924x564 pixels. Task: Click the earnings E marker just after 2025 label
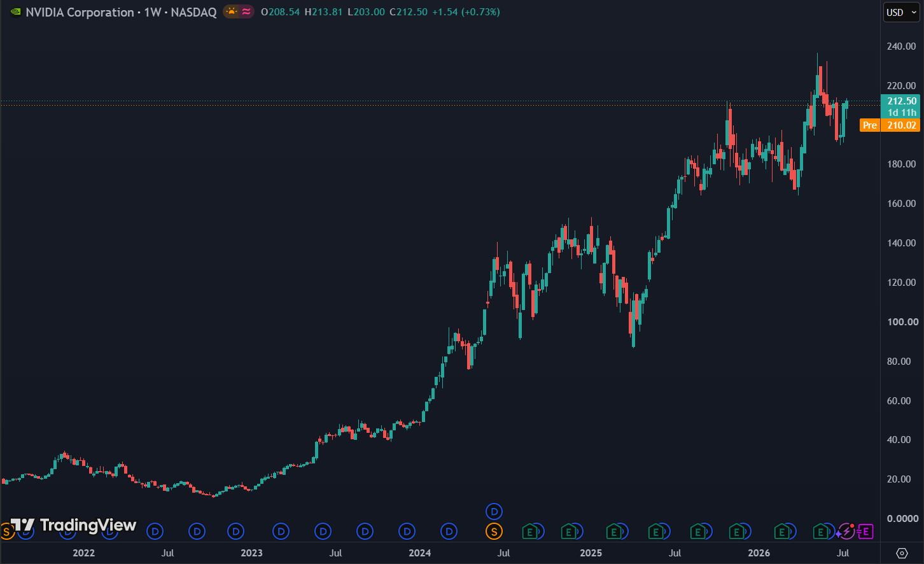pyautogui.click(x=613, y=531)
